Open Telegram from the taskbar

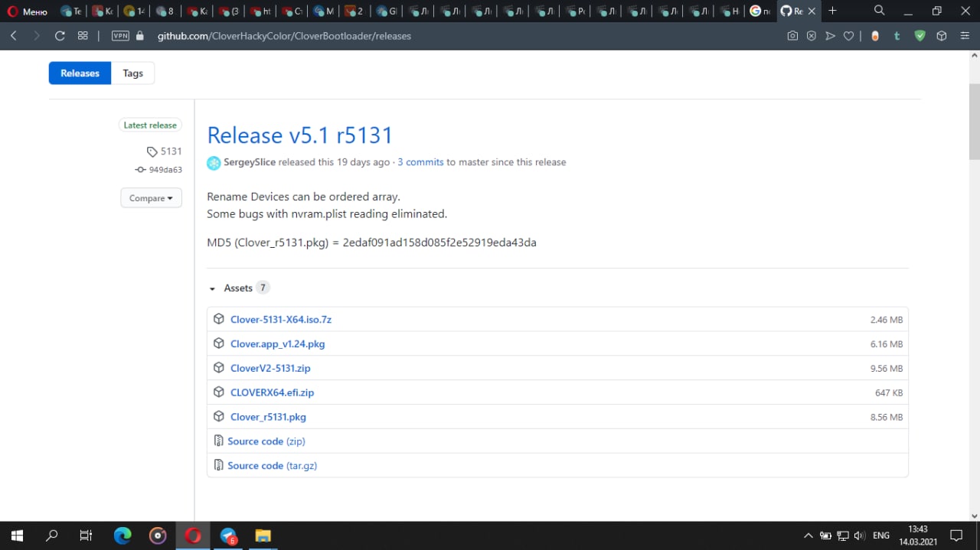(x=228, y=535)
